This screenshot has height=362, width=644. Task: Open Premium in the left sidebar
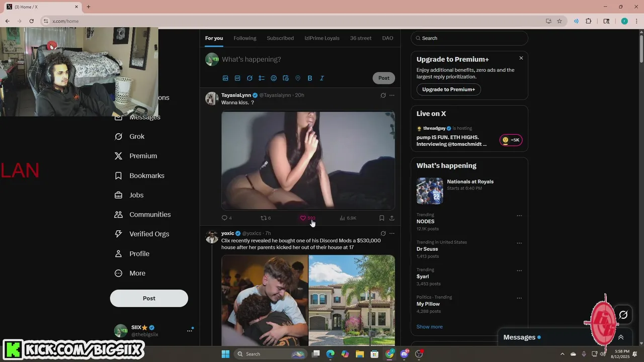(x=136, y=156)
